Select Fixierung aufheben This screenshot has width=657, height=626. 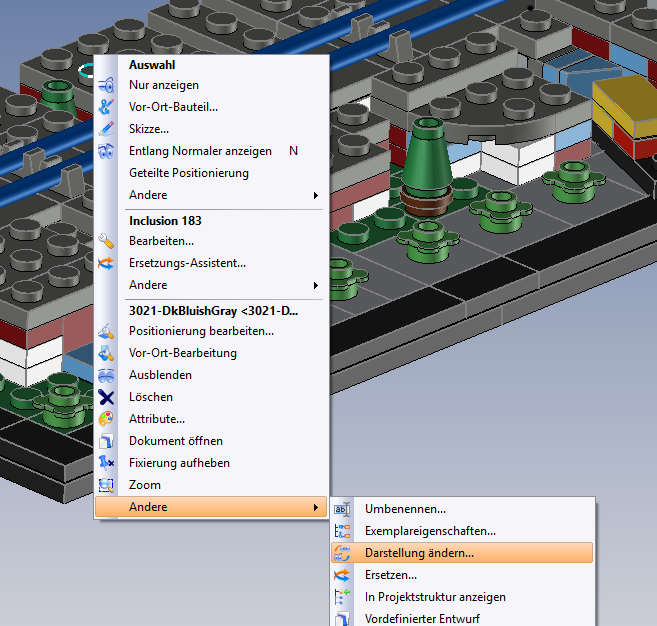coord(211,463)
